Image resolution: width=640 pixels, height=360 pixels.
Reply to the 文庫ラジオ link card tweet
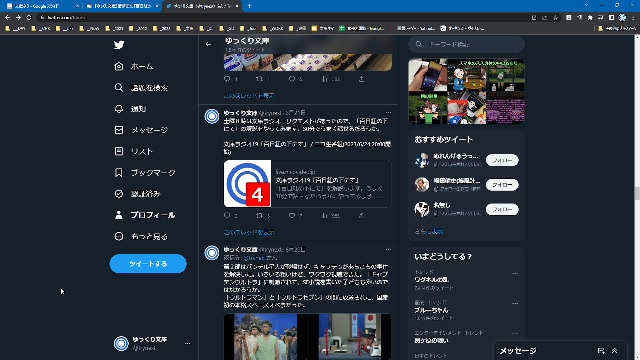[x=227, y=215]
